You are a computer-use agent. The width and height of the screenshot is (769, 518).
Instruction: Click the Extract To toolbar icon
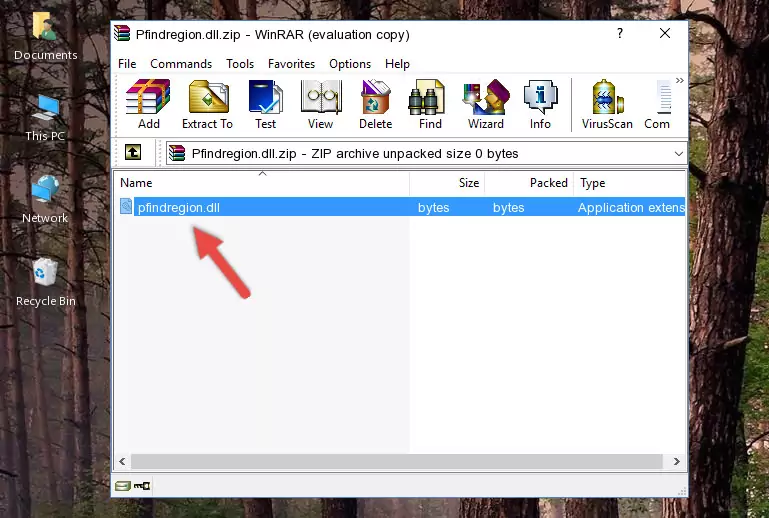click(x=207, y=104)
